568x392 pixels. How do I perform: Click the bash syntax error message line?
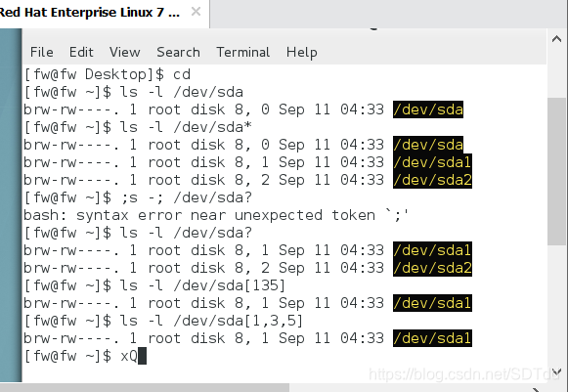point(216,215)
